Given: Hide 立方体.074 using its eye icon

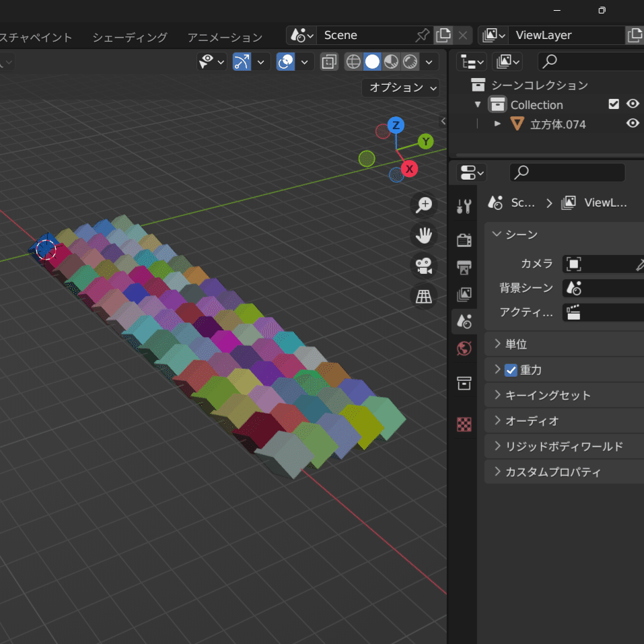Looking at the screenshot, I should tap(632, 123).
